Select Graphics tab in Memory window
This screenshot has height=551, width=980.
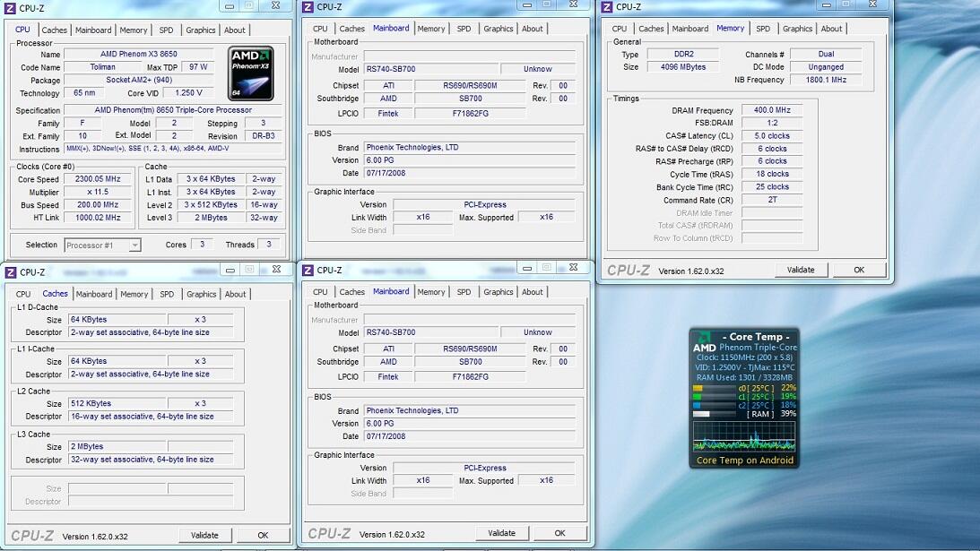click(x=797, y=29)
